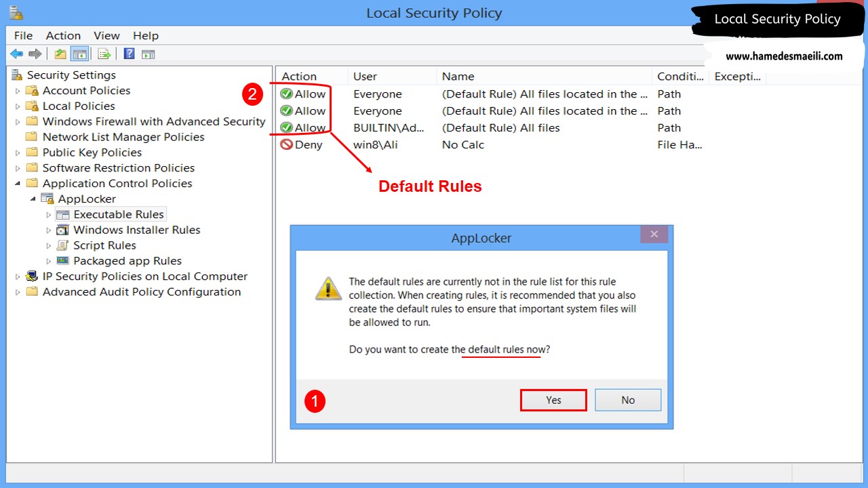Image resolution: width=868 pixels, height=488 pixels.
Task: Select the Network List Manager Policies item
Action: pyautogui.click(x=123, y=137)
